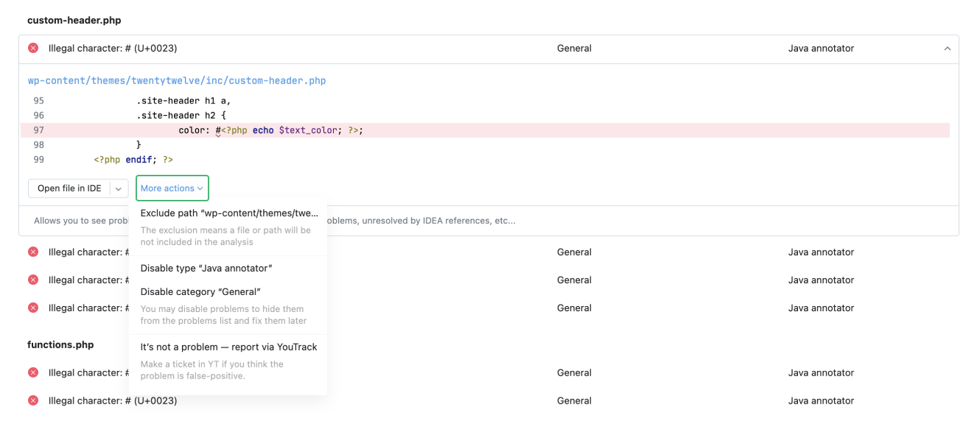
Task: Click error icon of second custom-header.php problem
Action: click(33, 252)
